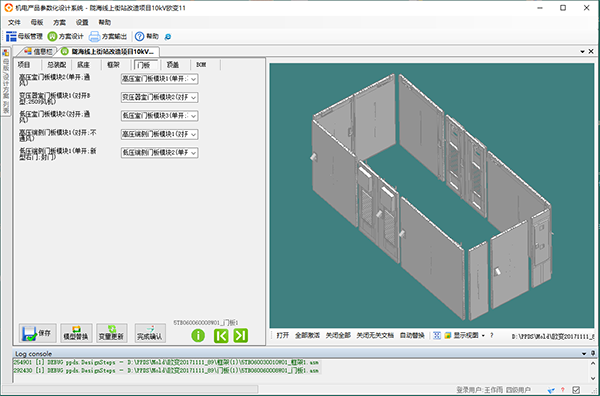Click 打开 in the viewer toolbar

coord(282,336)
